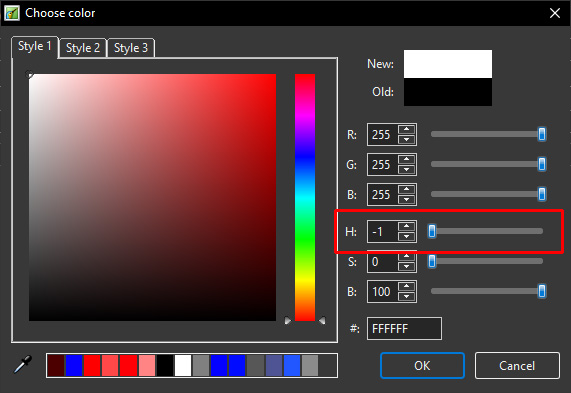The image size is (571, 393).
Task: Open the Style 2 tab
Action: [x=83, y=48]
